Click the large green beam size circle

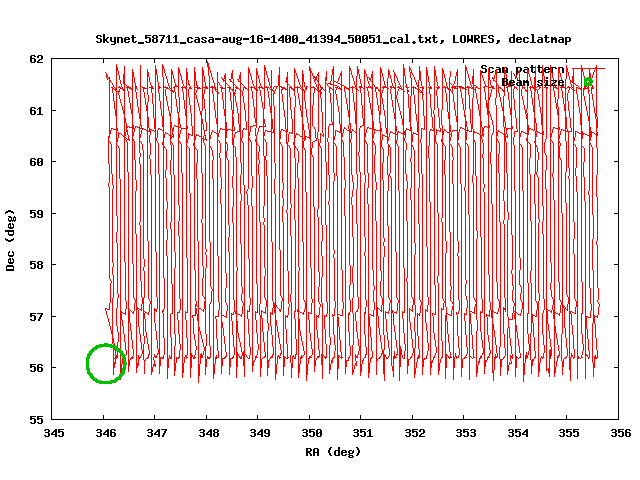106,363
